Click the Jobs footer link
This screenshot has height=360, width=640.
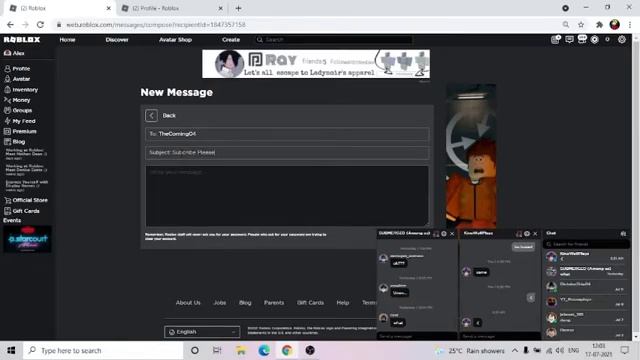[x=220, y=302]
